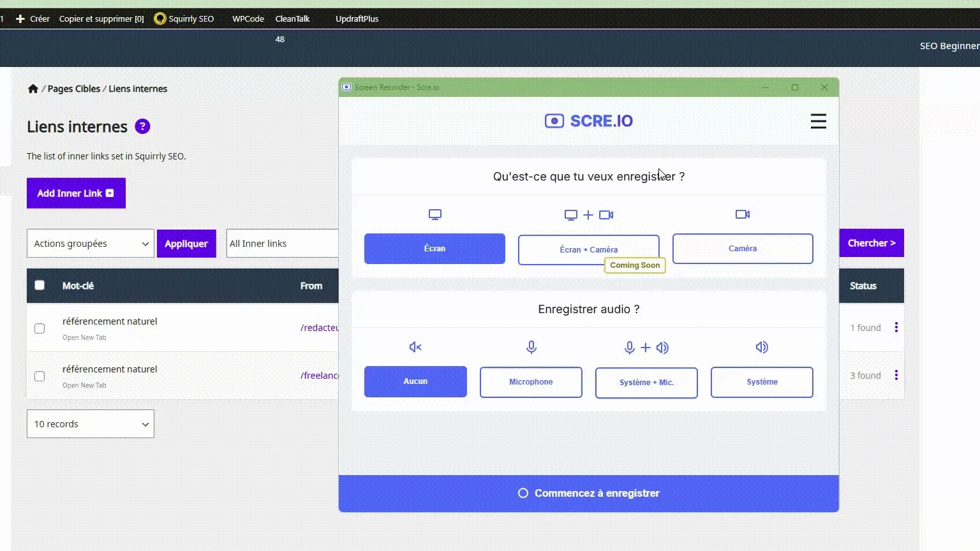Open the Squirrly SEO admin menu

184,18
